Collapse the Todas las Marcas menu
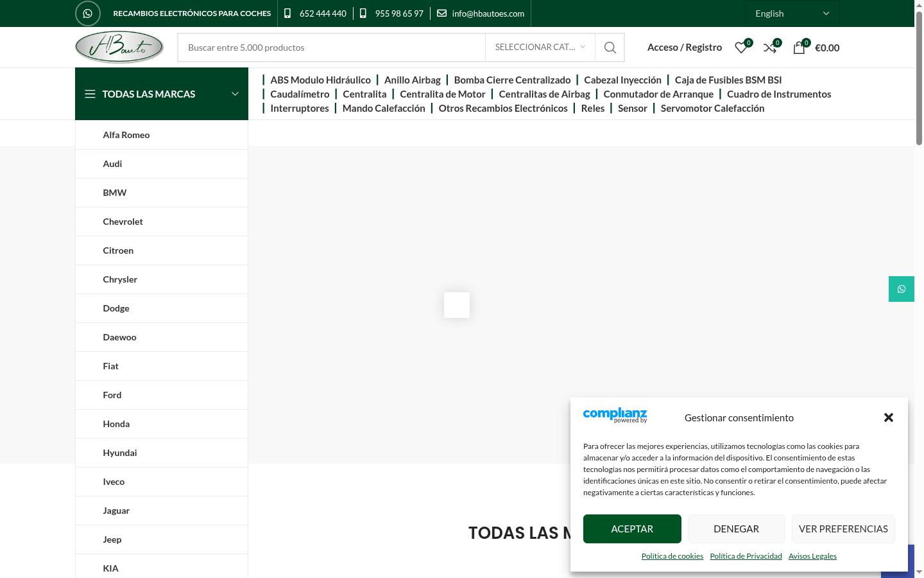924x578 pixels. (x=162, y=94)
